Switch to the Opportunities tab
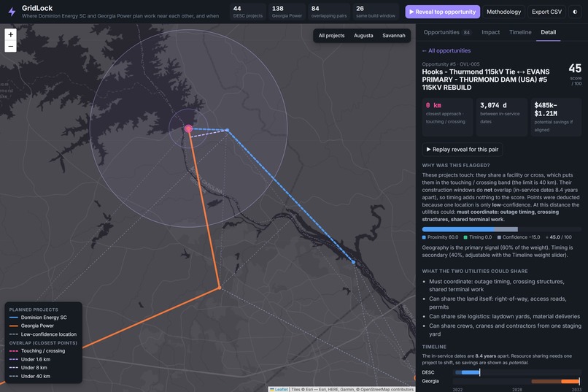Viewport: 588px width, 392px height. [x=447, y=32]
